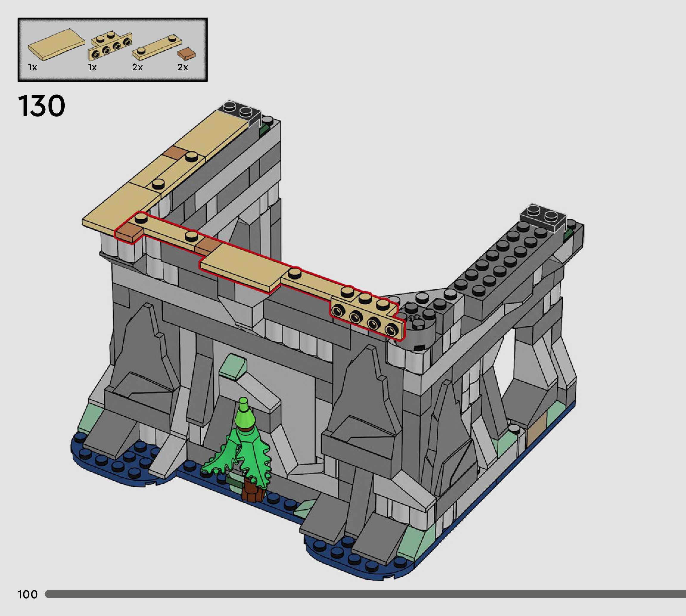Screen dimensions: 686x616
Task: Click the "1x" label under the flat tile
Action: pyautogui.click(x=32, y=67)
